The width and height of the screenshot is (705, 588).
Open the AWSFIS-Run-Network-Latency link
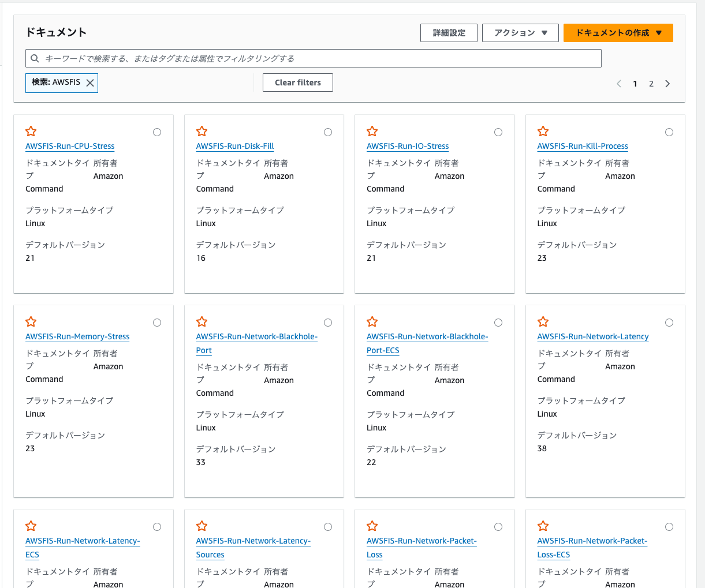(x=593, y=336)
